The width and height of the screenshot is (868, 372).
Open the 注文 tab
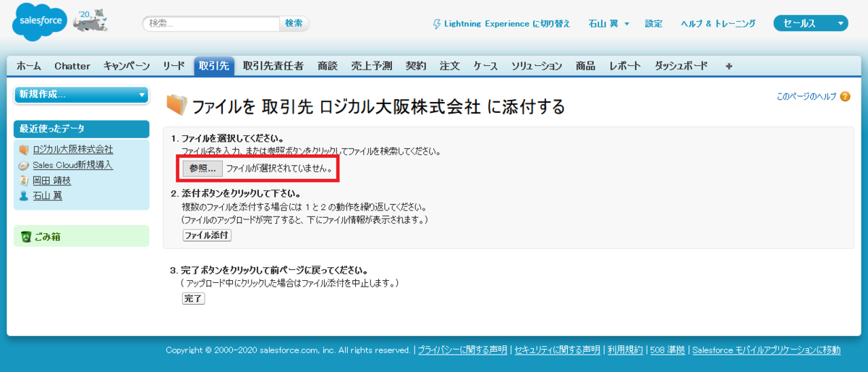click(450, 66)
